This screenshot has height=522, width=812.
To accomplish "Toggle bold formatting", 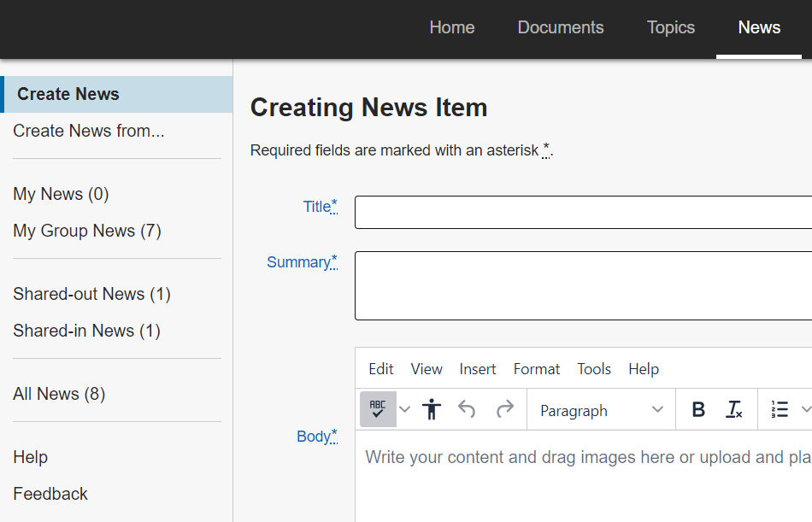I will (x=698, y=409).
